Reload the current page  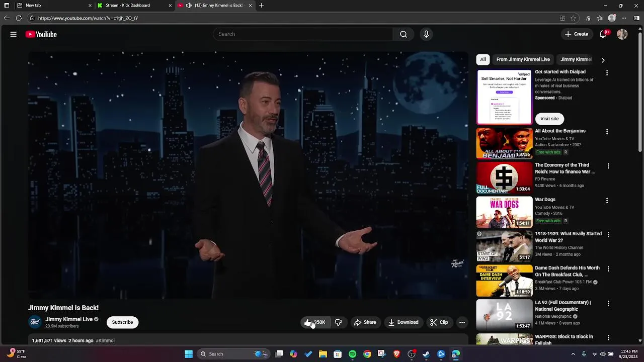point(19,18)
